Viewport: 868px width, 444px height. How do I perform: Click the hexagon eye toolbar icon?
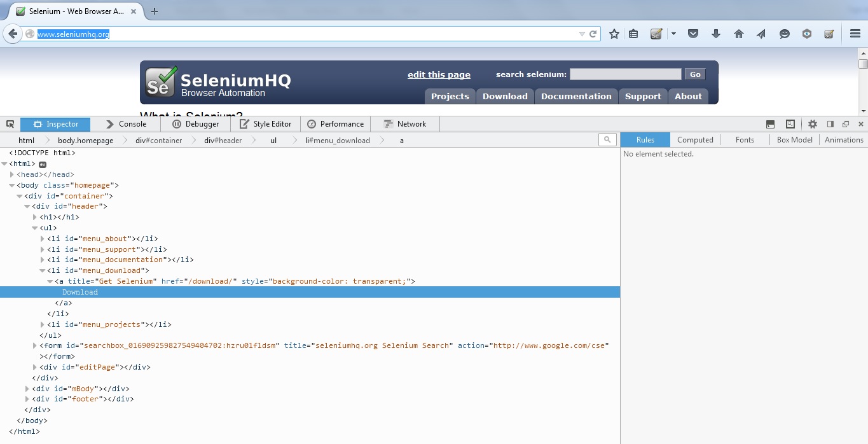pos(807,34)
